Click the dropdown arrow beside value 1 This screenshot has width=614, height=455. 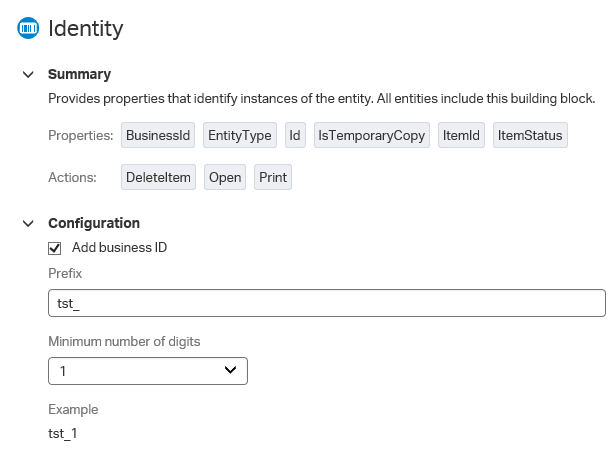tap(230, 370)
